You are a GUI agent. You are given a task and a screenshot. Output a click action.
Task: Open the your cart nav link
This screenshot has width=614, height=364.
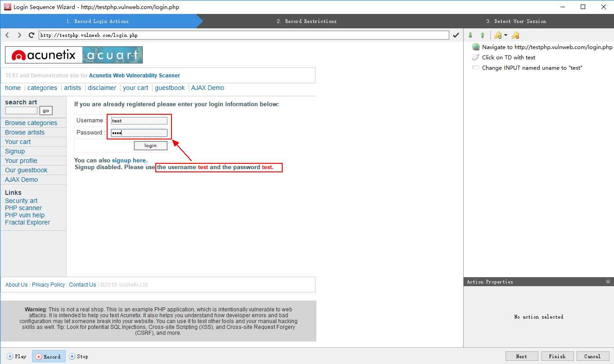[135, 88]
